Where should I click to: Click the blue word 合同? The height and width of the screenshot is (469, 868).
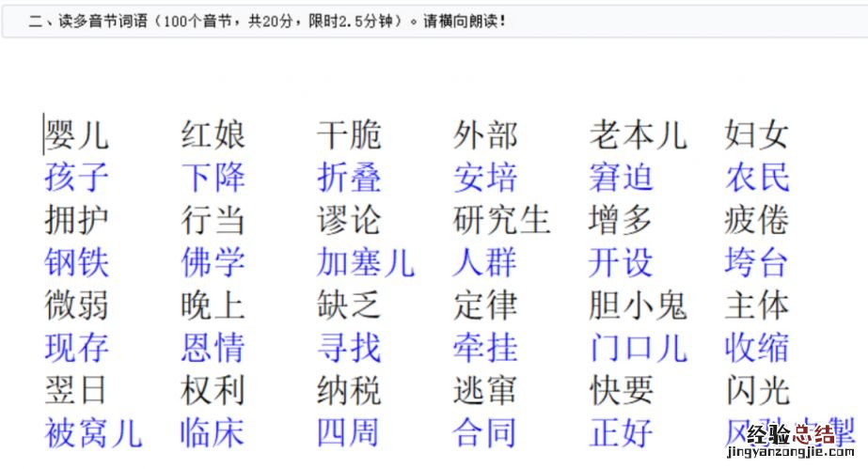tap(485, 432)
